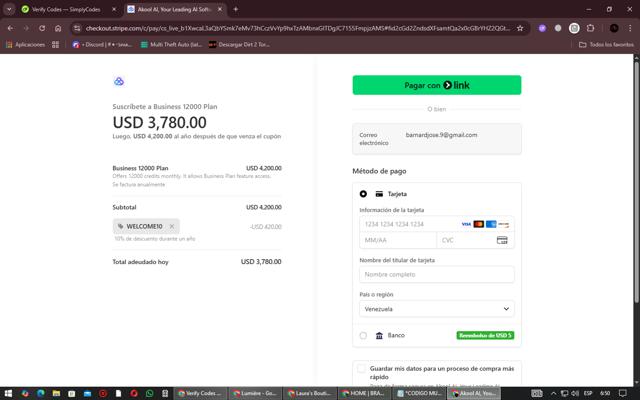The width and height of the screenshot is (640, 400).
Task: Open the browser profile avatar
Action: point(614,28)
